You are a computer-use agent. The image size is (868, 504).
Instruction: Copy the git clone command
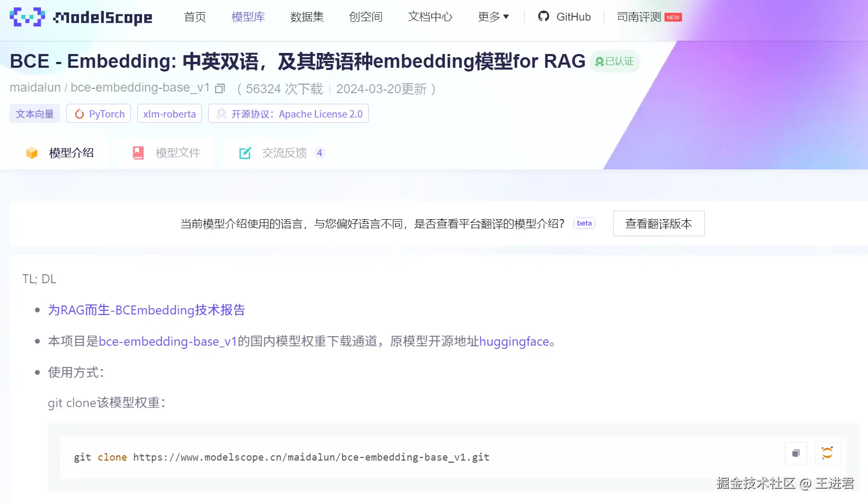(796, 453)
